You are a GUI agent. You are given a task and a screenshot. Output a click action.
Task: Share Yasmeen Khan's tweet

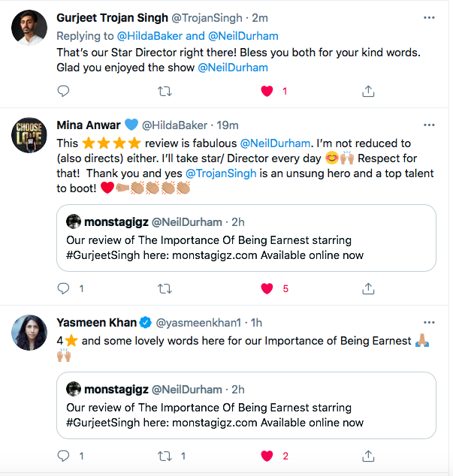pos(368,456)
